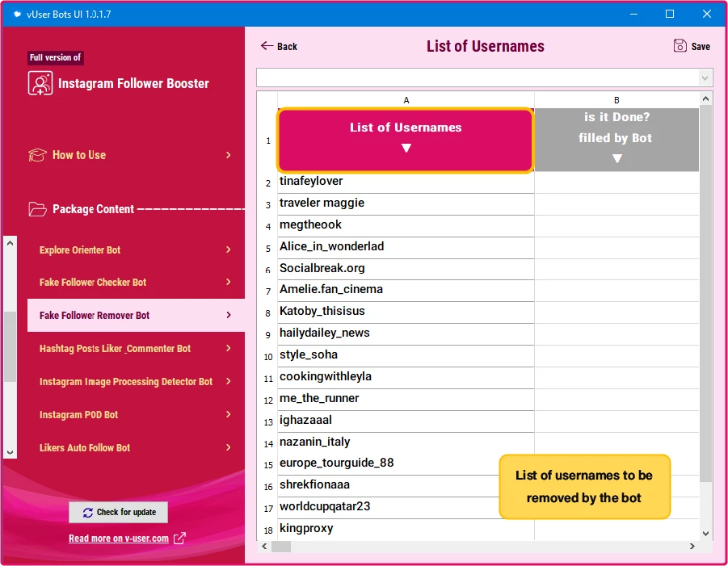The image size is (728, 566).
Task: Select column B header
Action: click(x=616, y=100)
